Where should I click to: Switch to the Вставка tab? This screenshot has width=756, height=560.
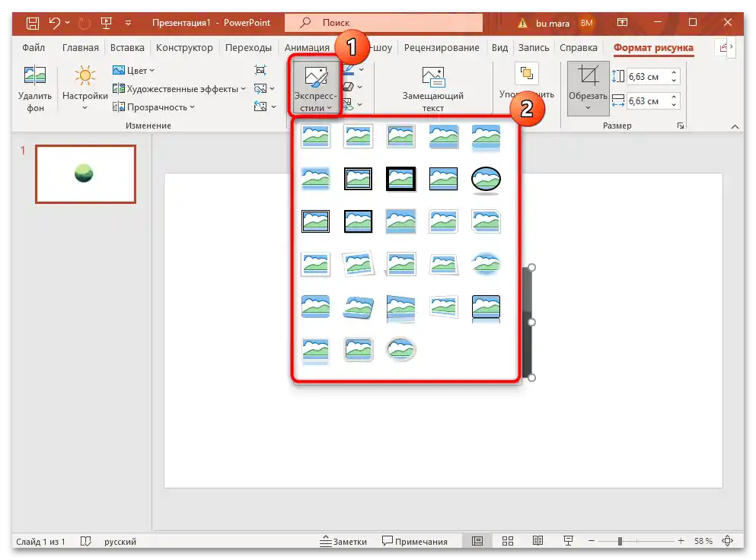tap(126, 47)
